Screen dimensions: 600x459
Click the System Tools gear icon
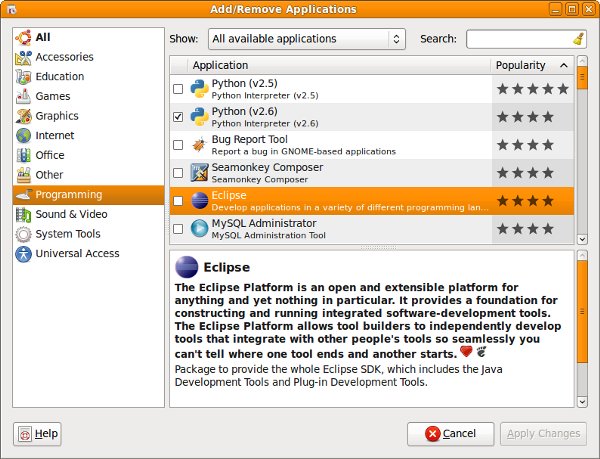pos(23,234)
